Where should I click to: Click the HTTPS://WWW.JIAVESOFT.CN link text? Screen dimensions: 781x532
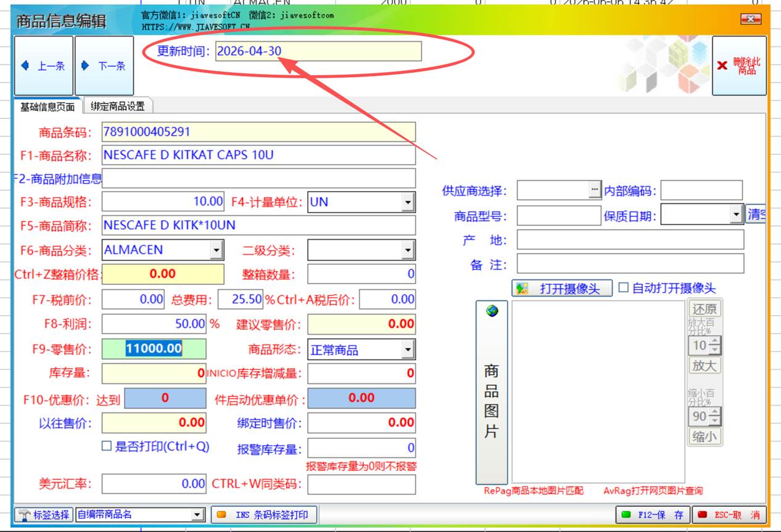[196, 27]
